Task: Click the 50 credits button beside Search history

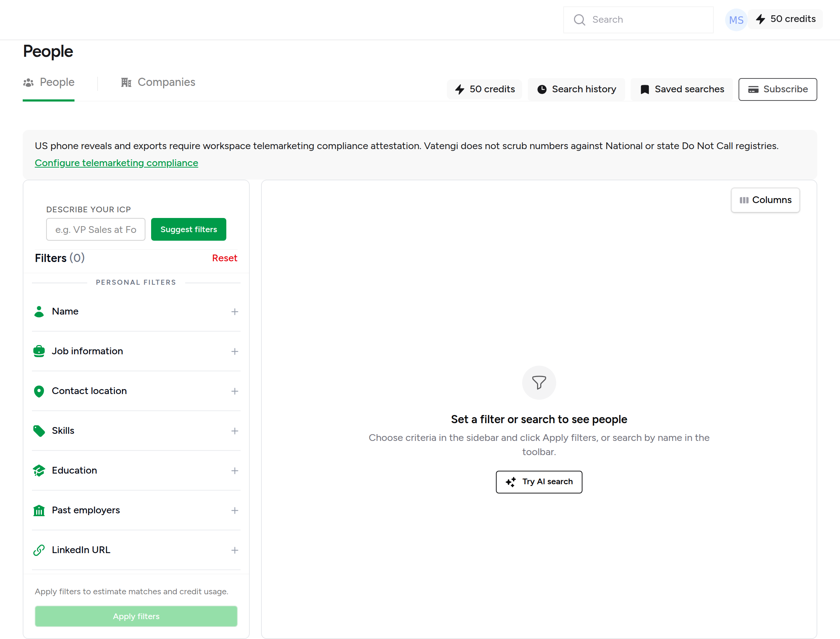Action: tap(485, 89)
